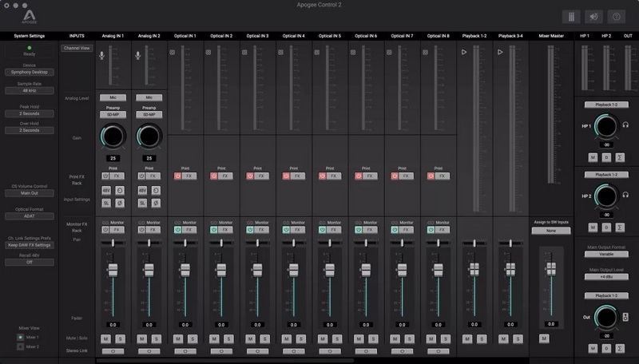Toggle Print FX power on Analog IN 1
The image size is (639, 364).
click(105, 176)
